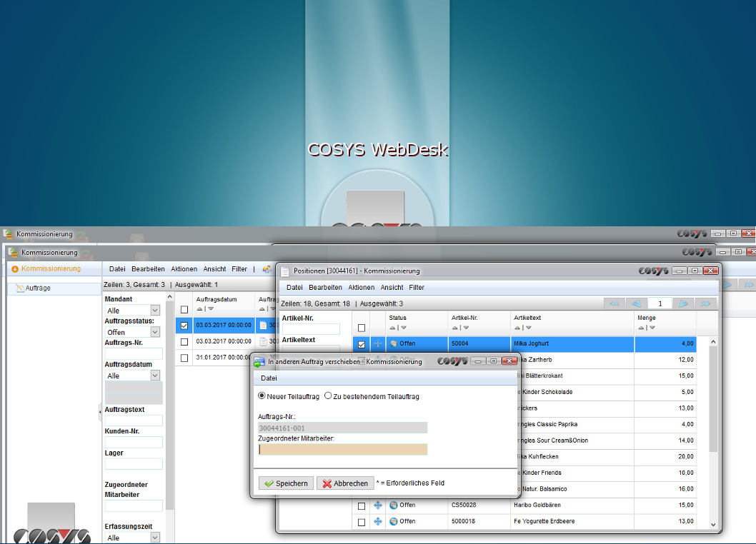756x544 pixels.
Task: Go to previous page in Positionen window
Action: click(x=637, y=303)
